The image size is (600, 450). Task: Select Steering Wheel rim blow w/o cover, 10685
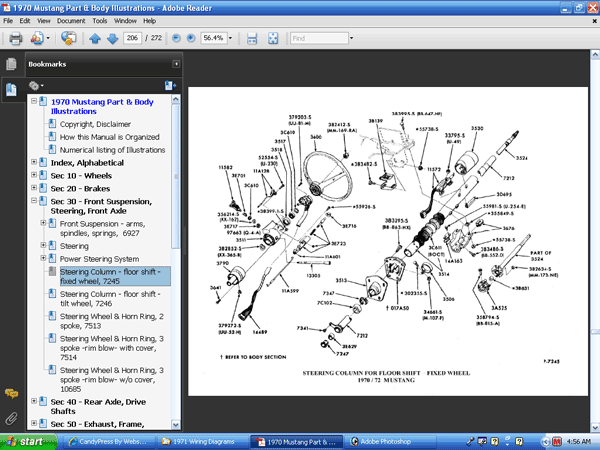click(112, 380)
